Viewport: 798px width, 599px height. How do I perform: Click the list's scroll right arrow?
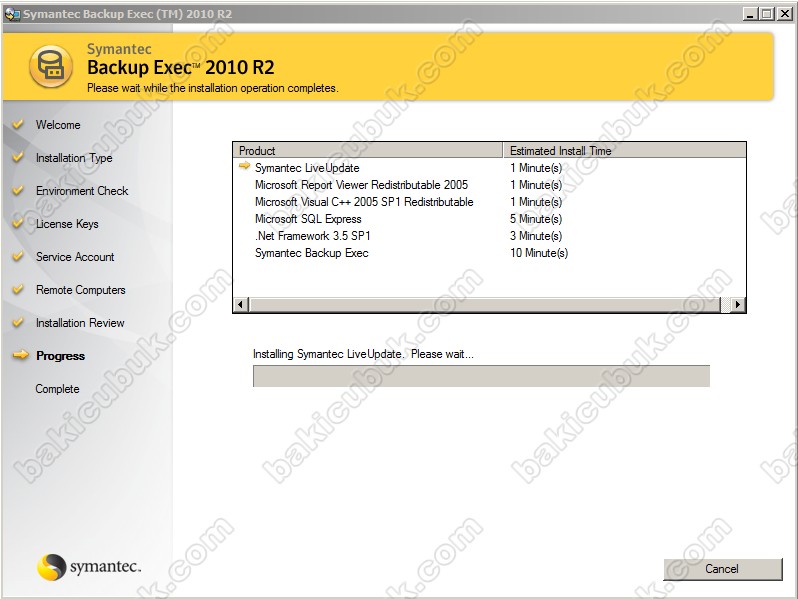click(738, 305)
